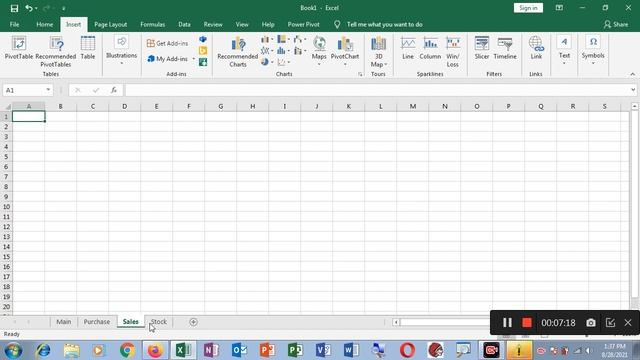
Task: Switch to the Stock sheet
Action: click(159, 322)
